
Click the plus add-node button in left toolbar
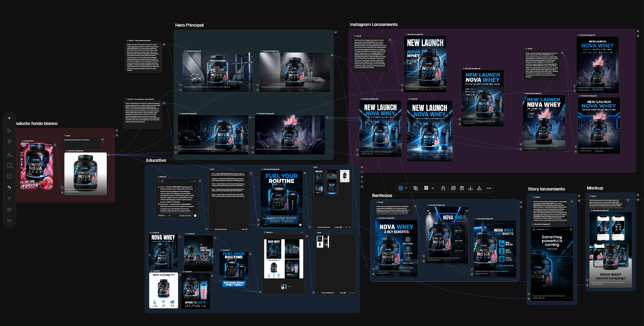pyautogui.click(x=9, y=118)
